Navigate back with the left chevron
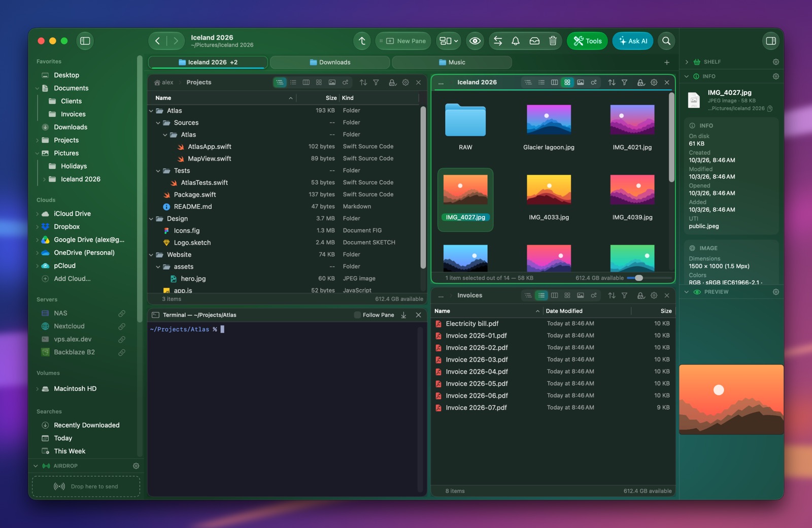 158,41
